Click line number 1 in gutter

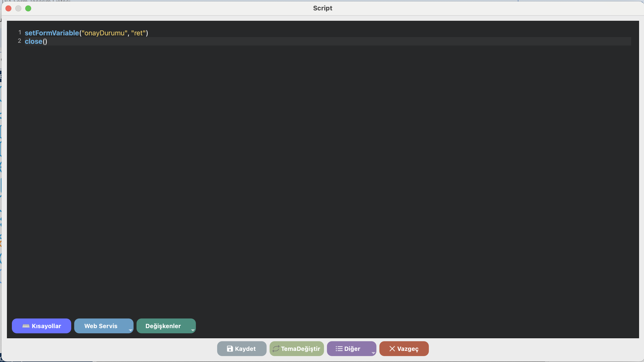point(20,32)
